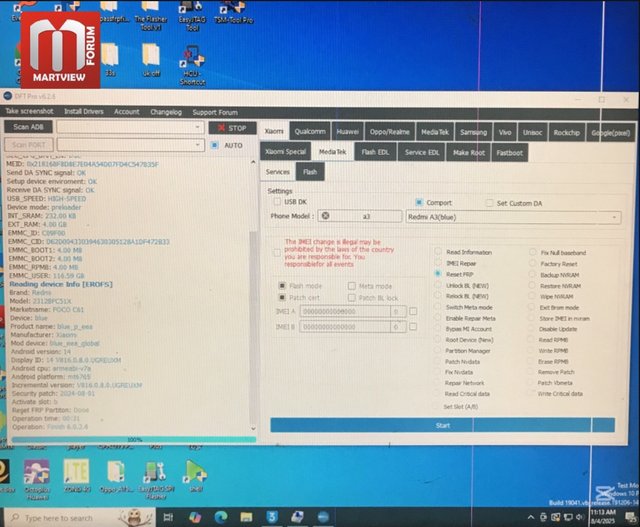
Task: Switch to the Samsung brand tab
Action: (x=473, y=132)
